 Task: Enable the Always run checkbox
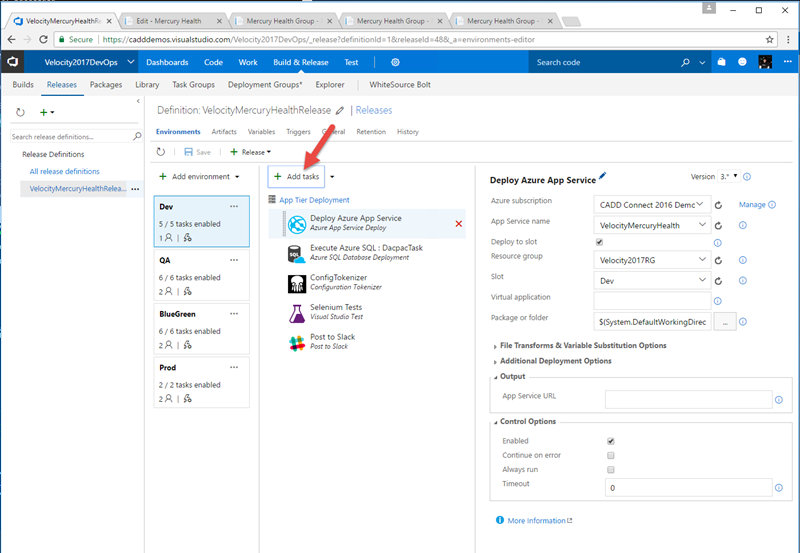click(611, 469)
